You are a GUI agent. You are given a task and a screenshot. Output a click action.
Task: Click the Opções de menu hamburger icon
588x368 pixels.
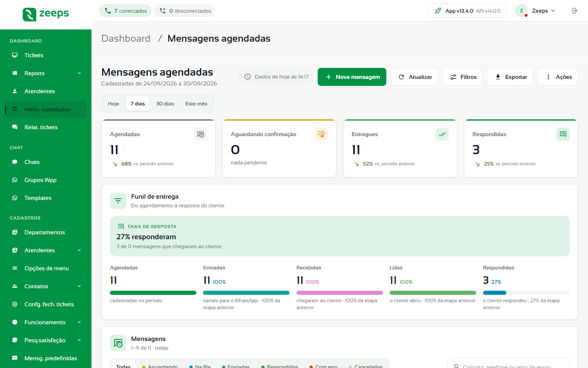click(x=15, y=268)
